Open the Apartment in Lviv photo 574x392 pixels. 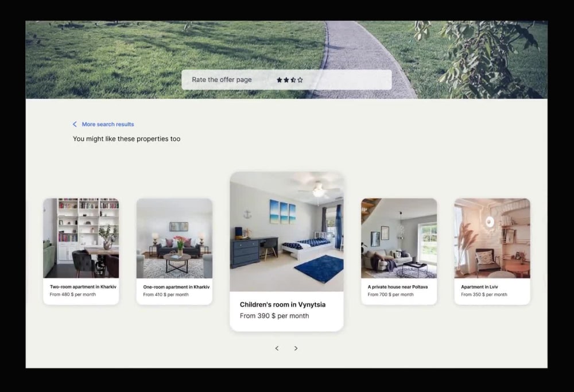492,238
